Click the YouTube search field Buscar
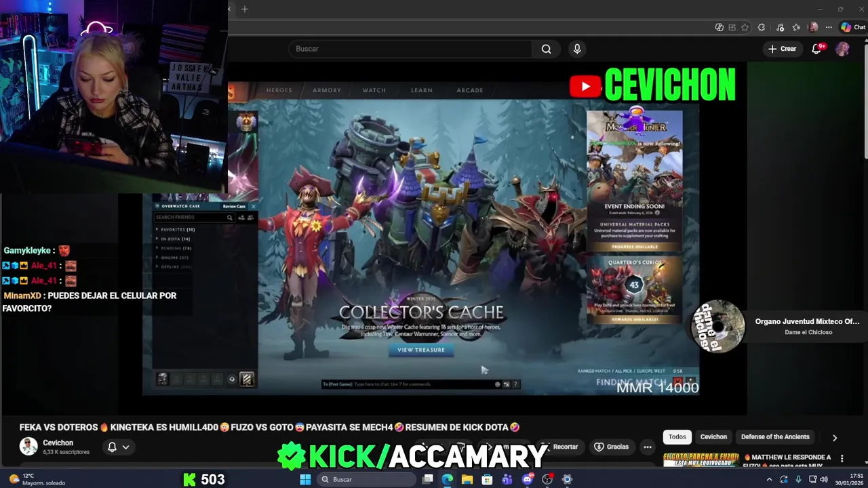The width and height of the screenshot is (868, 488). click(x=410, y=49)
